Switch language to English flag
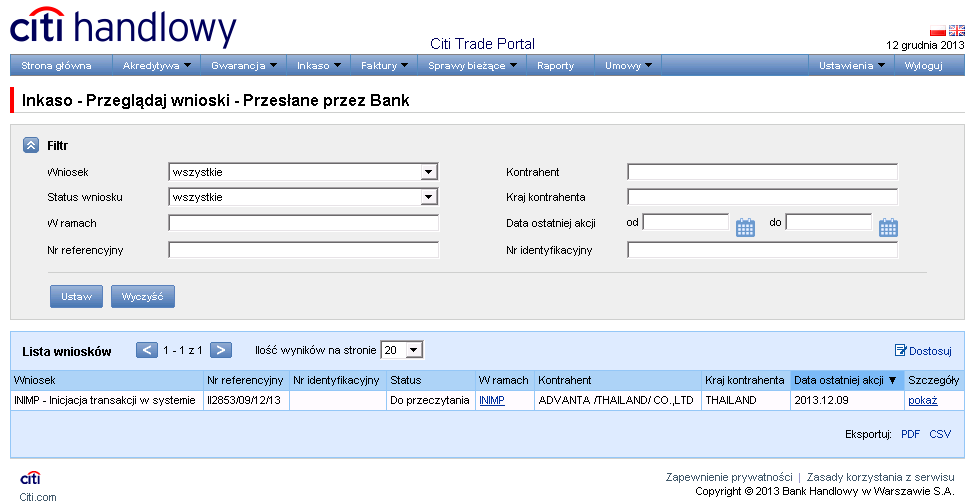 tap(957, 30)
